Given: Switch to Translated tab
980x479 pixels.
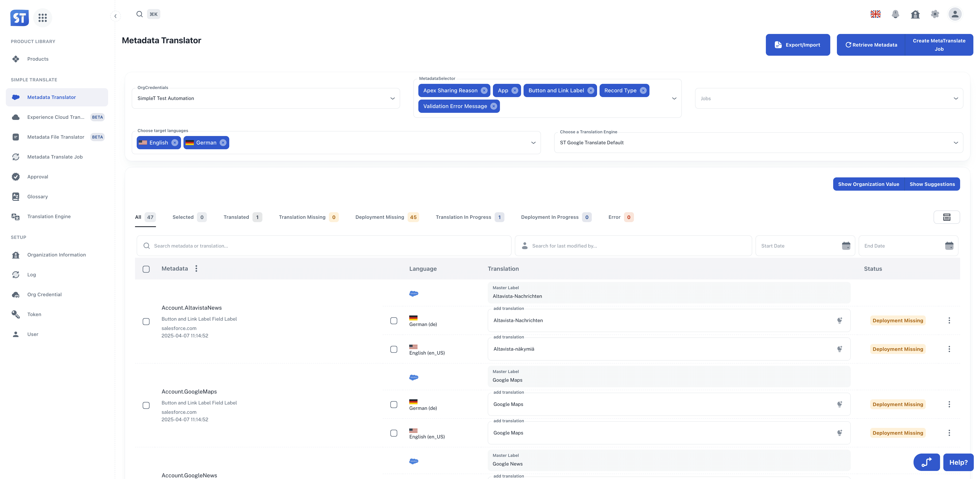Looking at the screenshot, I should coord(243,217).
